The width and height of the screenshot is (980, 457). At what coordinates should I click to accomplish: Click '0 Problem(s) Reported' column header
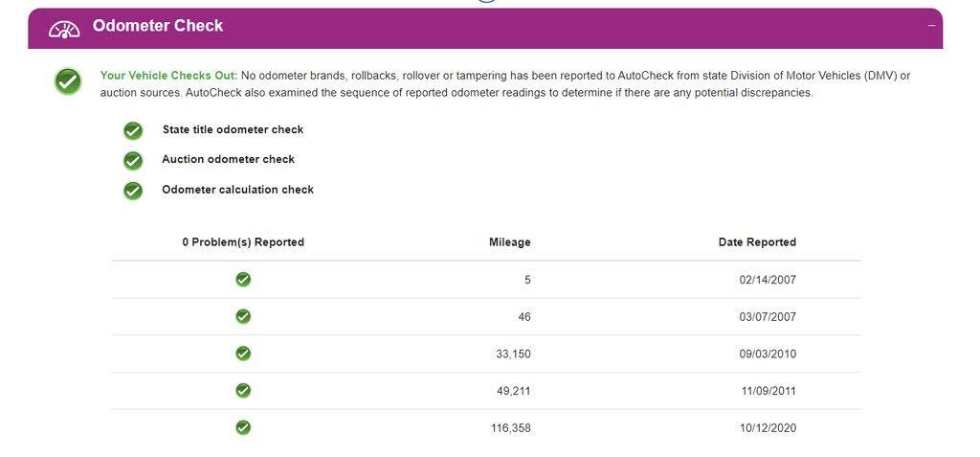pyautogui.click(x=243, y=242)
